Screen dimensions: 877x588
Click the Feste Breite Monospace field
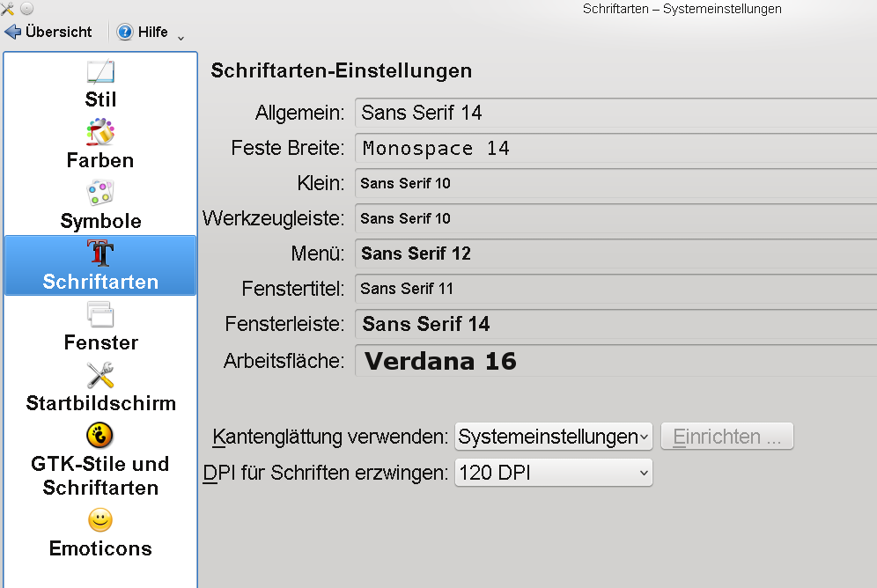tap(615, 148)
